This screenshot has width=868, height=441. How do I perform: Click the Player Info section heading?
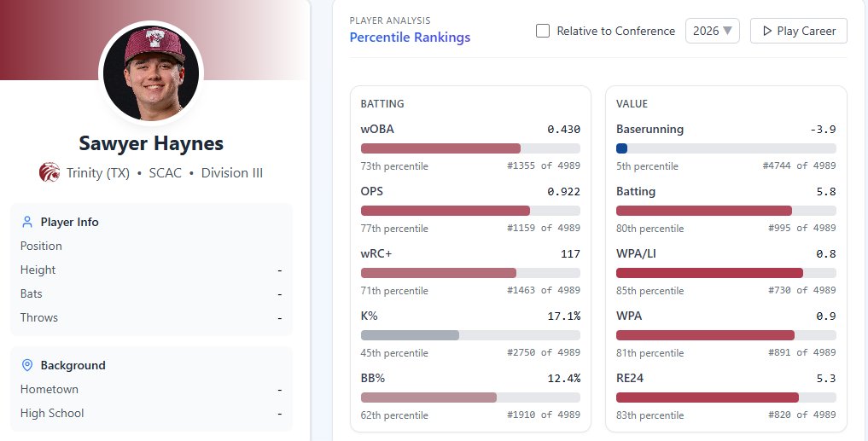(70, 222)
